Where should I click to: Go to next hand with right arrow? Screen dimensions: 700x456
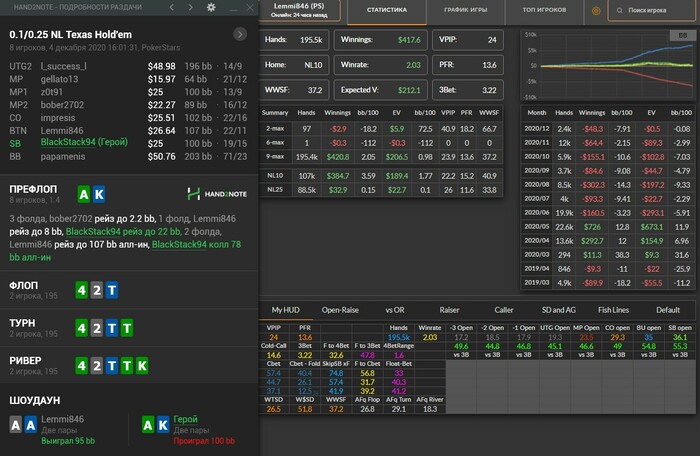click(x=191, y=7)
